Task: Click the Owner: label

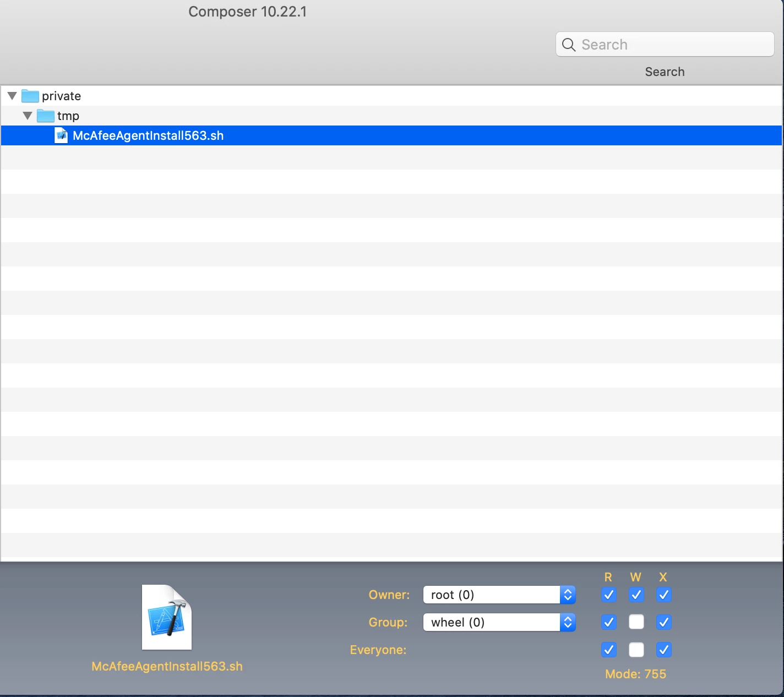Action: 389,595
